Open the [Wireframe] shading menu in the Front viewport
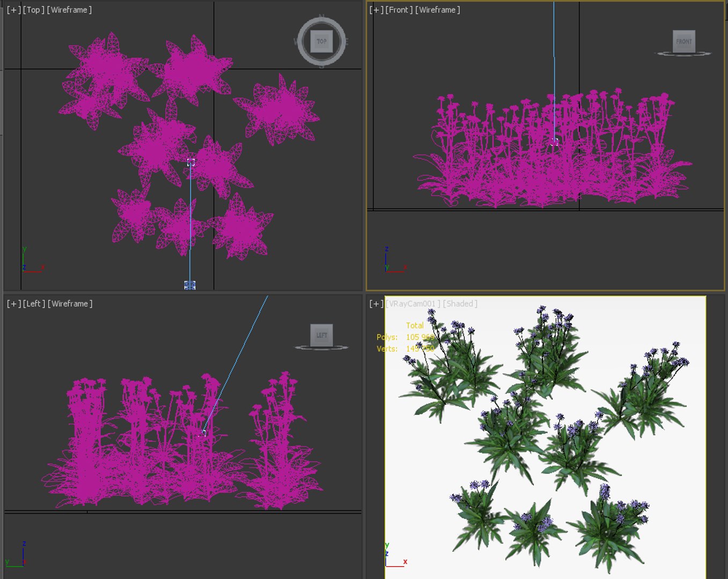 click(438, 10)
